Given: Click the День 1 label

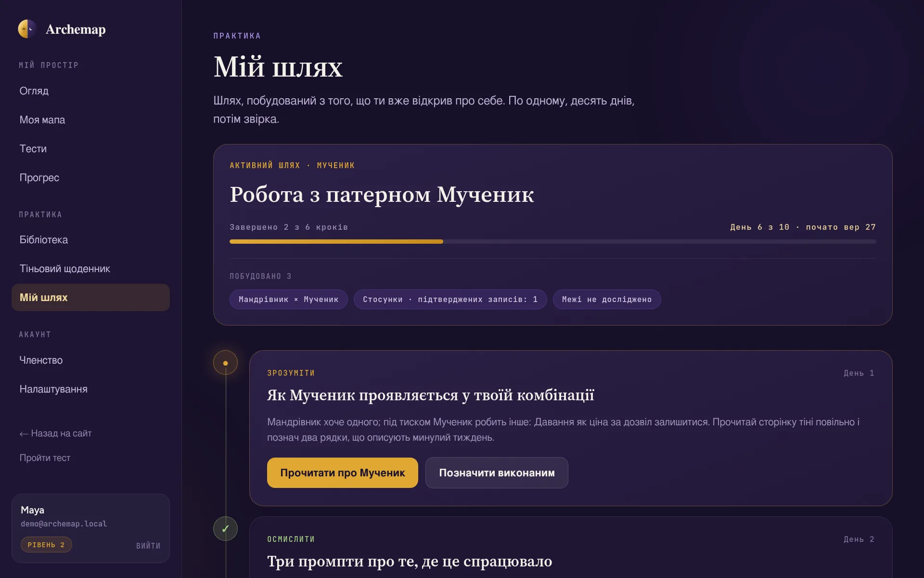Looking at the screenshot, I should (859, 373).
